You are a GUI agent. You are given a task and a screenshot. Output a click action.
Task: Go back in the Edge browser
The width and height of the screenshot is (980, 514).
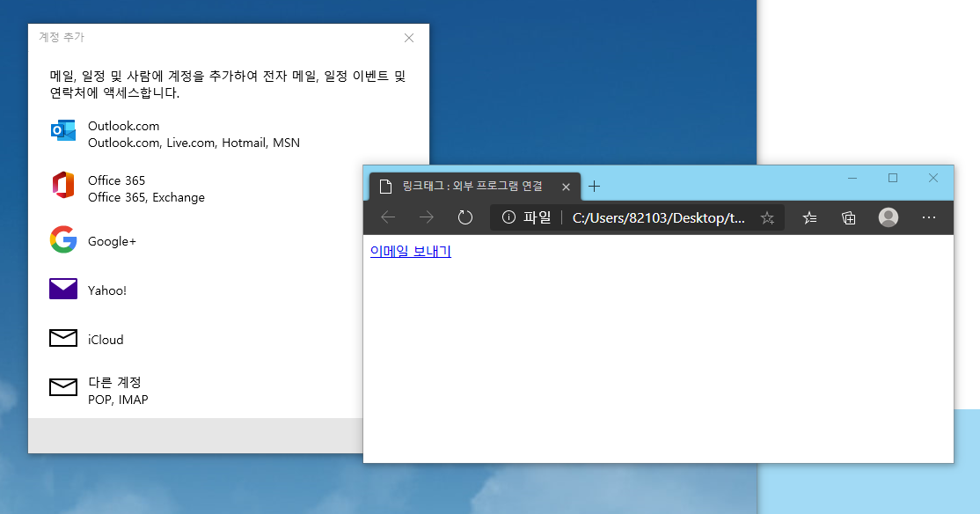[388, 217]
